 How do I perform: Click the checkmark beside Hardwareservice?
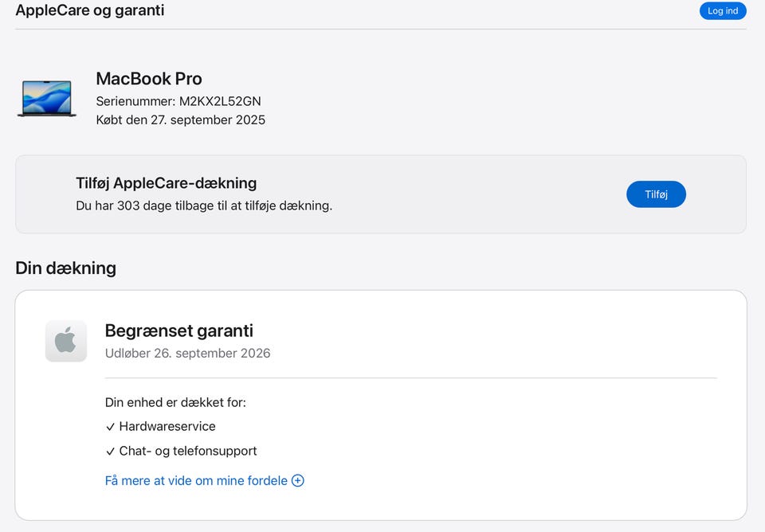[x=110, y=427]
